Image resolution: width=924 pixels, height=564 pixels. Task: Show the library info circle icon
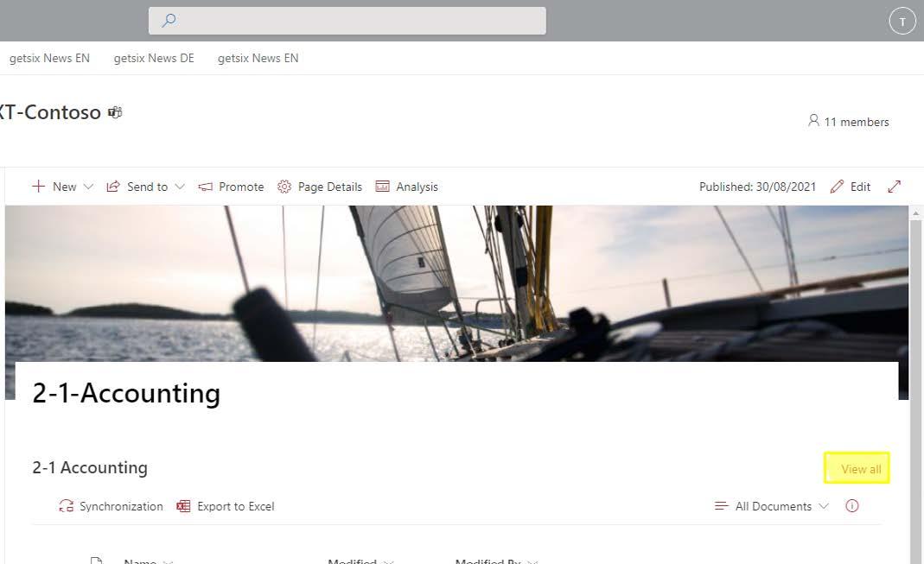(852, 506)
